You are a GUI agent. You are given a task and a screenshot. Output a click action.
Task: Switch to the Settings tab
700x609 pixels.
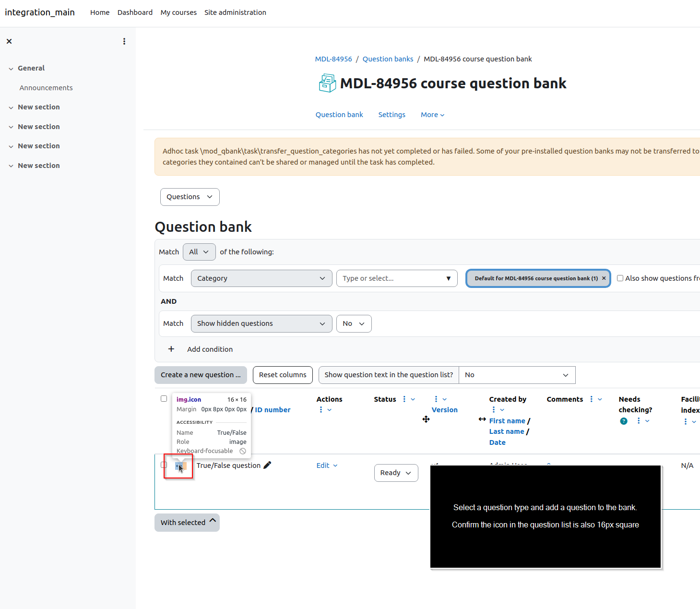tap(392, 115)
